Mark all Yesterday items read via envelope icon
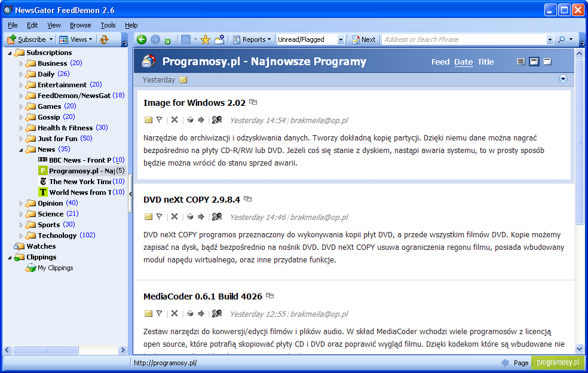Viewport: 588px width, 373px height. click(x=183, y=80)
